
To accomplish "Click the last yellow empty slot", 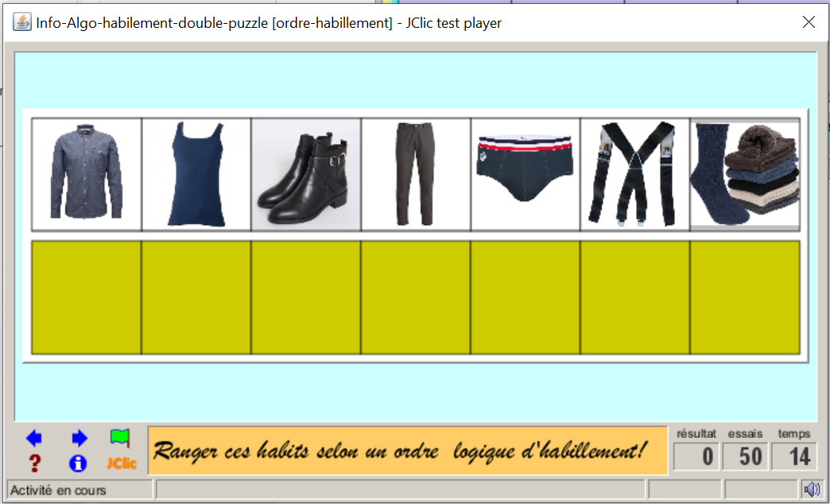I will point(745,297).
